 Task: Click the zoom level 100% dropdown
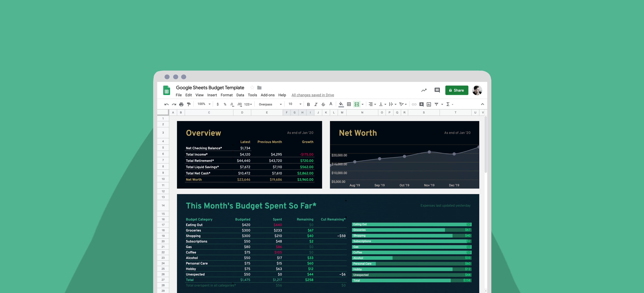201,104
